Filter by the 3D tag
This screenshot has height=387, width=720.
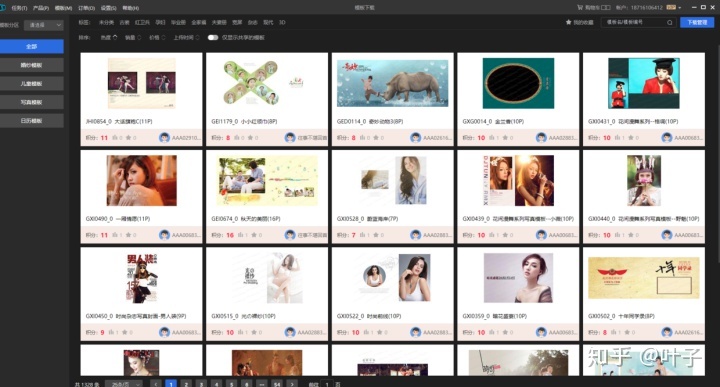click(x=282, y=22)
